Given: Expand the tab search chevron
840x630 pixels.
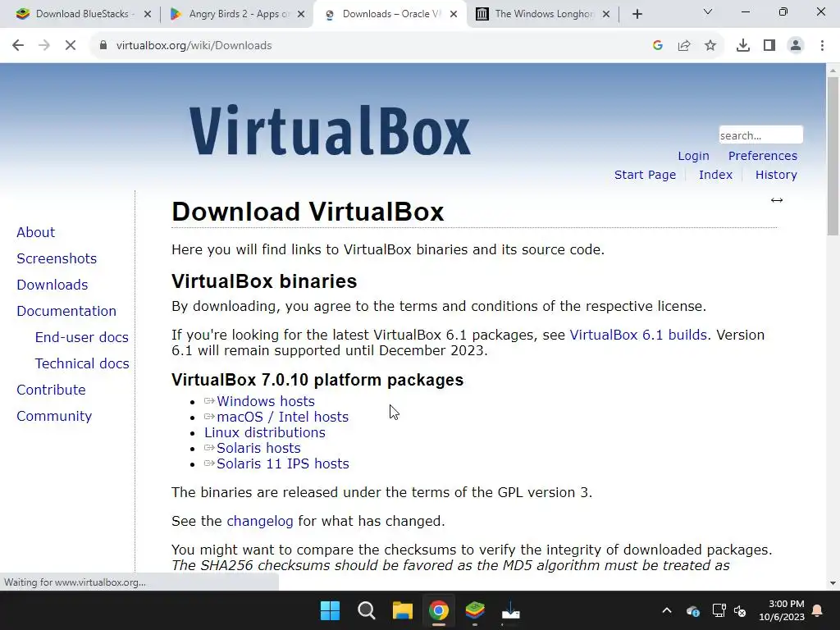Looking at the screenshot, I should 708,11.
